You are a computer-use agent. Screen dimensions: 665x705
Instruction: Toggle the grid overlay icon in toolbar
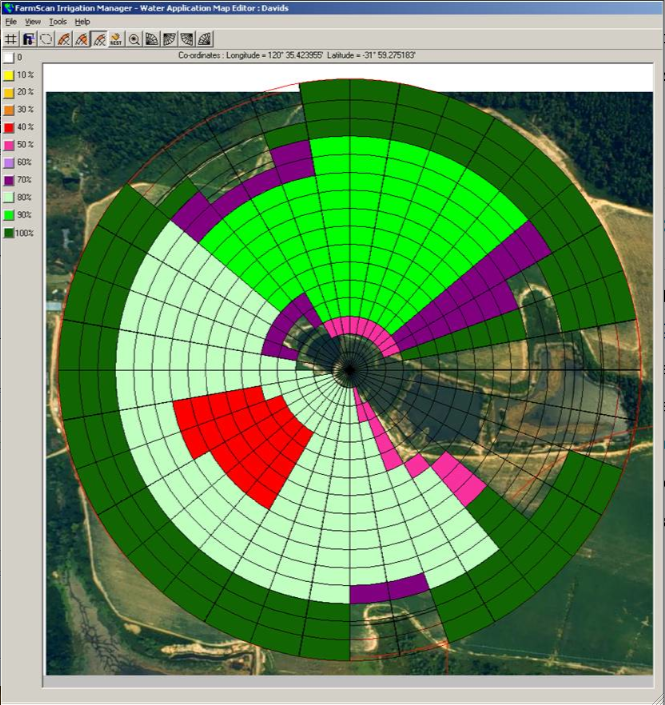click(x=11, y=40)
